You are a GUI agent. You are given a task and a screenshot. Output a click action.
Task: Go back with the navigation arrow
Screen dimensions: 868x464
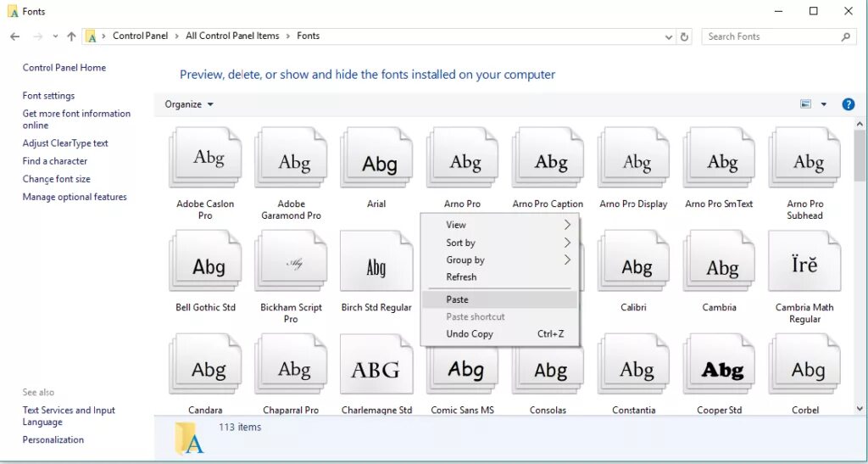tap(14, 36)
